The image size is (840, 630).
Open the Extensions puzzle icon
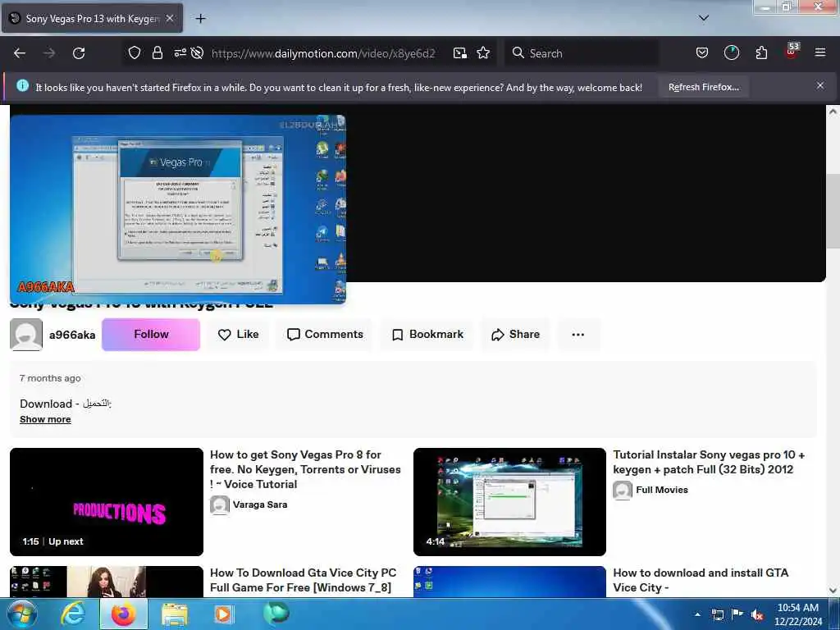(761, 53)
